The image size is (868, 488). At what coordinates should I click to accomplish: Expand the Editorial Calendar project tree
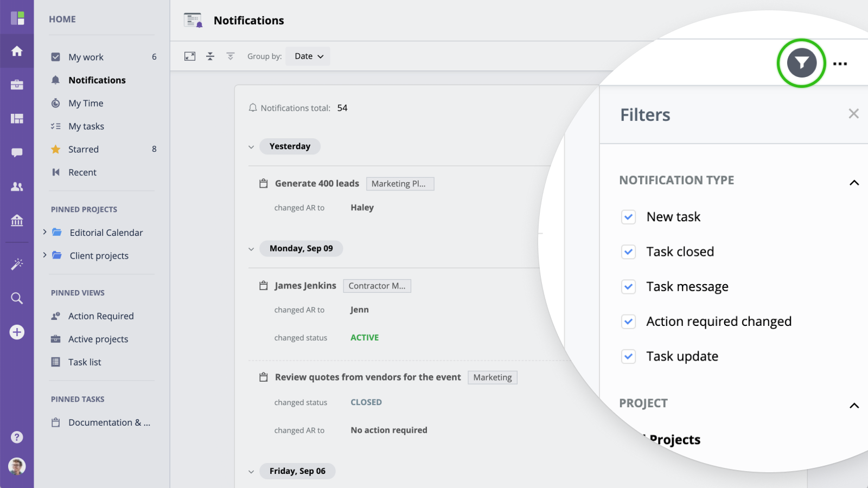(x=44, y=232)
